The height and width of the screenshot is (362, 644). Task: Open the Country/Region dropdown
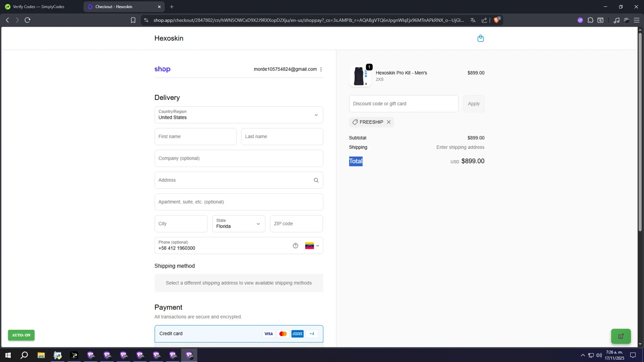point(239,115)
